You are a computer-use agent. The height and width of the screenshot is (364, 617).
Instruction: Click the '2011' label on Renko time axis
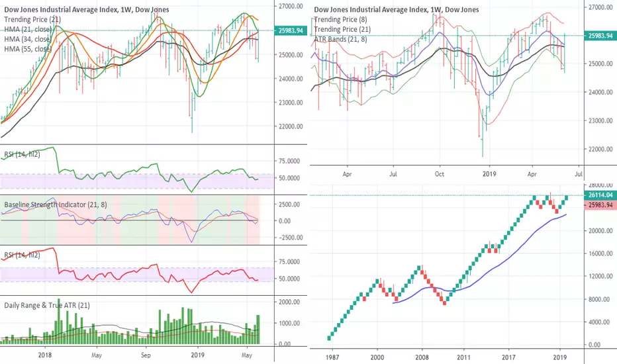point(463,357)
